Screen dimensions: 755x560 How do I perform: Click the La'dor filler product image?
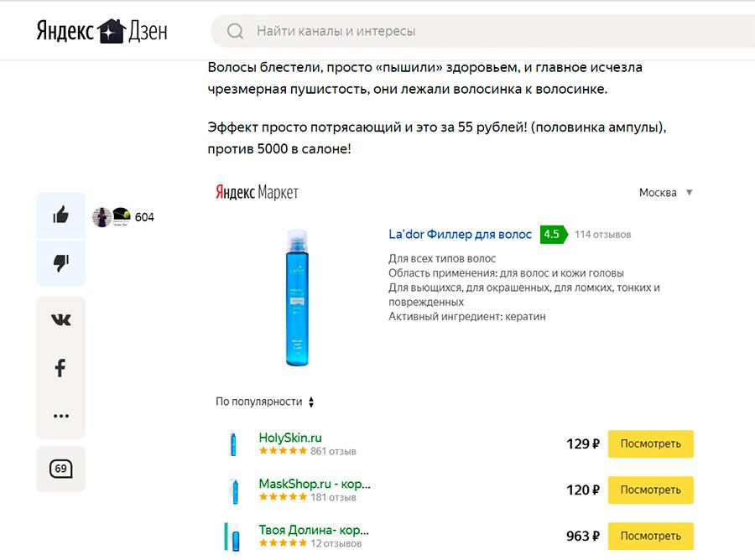(297, 298)
